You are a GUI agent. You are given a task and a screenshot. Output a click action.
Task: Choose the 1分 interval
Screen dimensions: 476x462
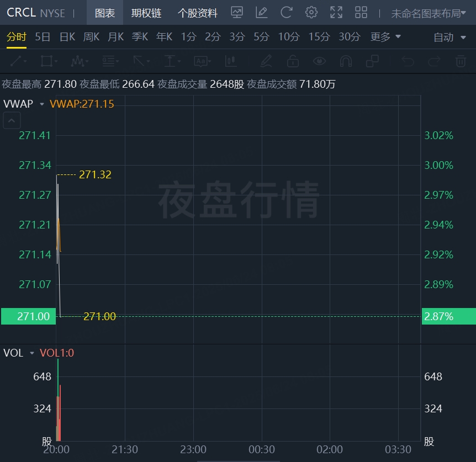point(188,36)
